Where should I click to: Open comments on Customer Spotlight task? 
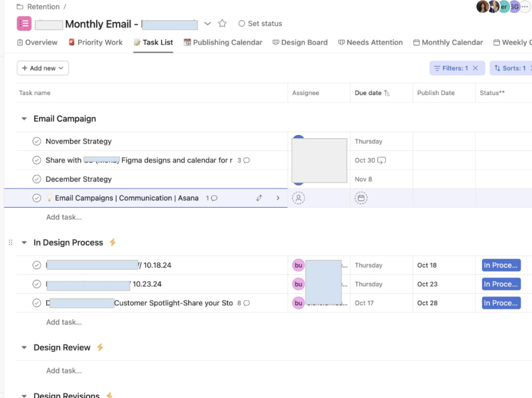(x=244, y=303)
